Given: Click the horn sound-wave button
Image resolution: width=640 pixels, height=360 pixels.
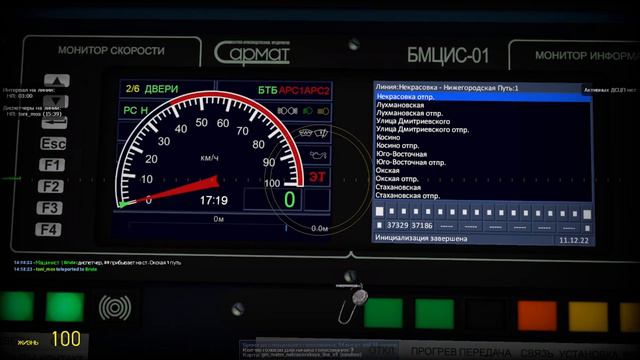Looking at the screenshot, I should [115, 308].
